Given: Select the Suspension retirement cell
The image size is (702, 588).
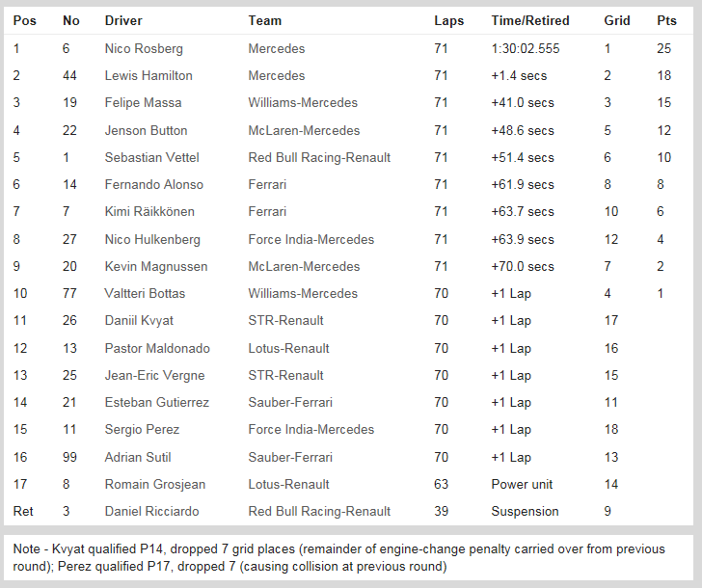Looking at the screenshot, I should point(525,511).
